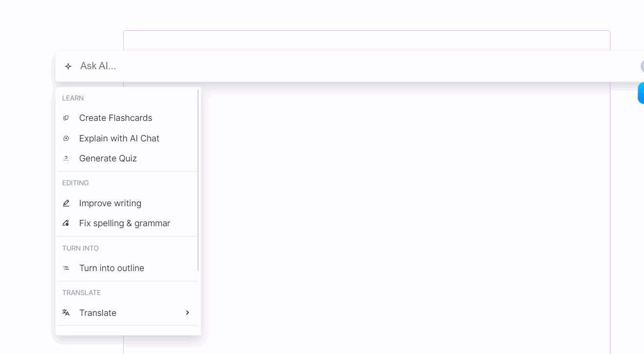Click the Improve writing pencil icon
The width and height of the screenshot is (644, 354).
[66, 203]
